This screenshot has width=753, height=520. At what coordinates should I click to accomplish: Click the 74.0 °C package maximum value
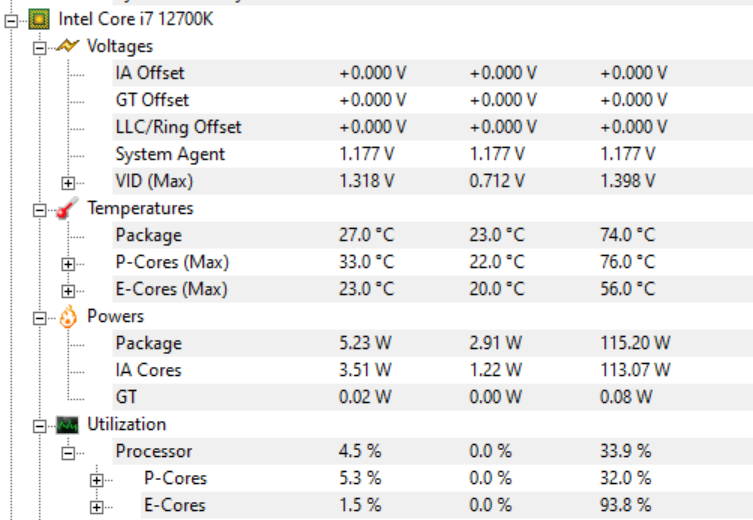(x=627, y=235)
